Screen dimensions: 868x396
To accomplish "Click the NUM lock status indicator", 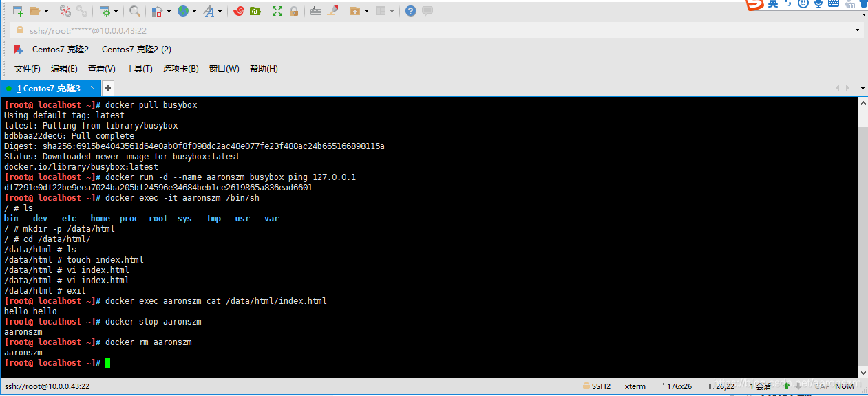I will pos(844,386).
